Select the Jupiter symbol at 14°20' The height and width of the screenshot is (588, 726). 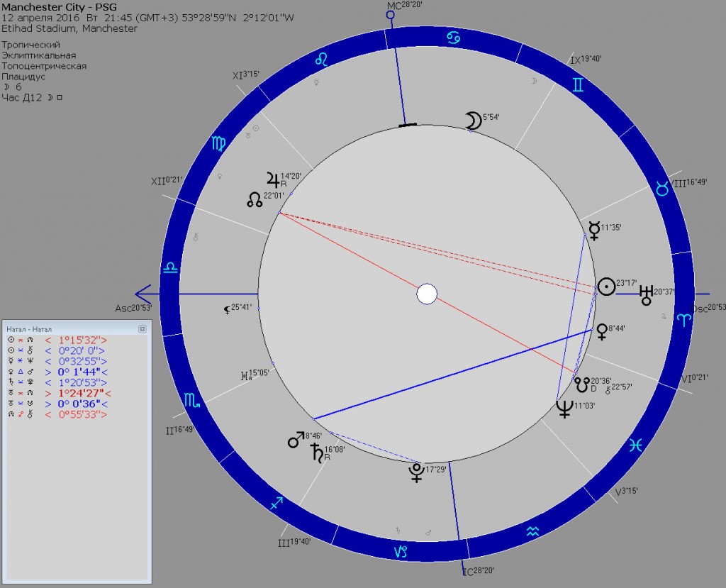coord(272,179)
